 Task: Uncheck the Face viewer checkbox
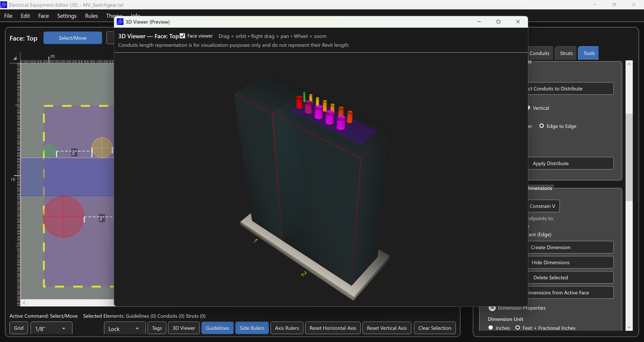(x=182, y=36)
